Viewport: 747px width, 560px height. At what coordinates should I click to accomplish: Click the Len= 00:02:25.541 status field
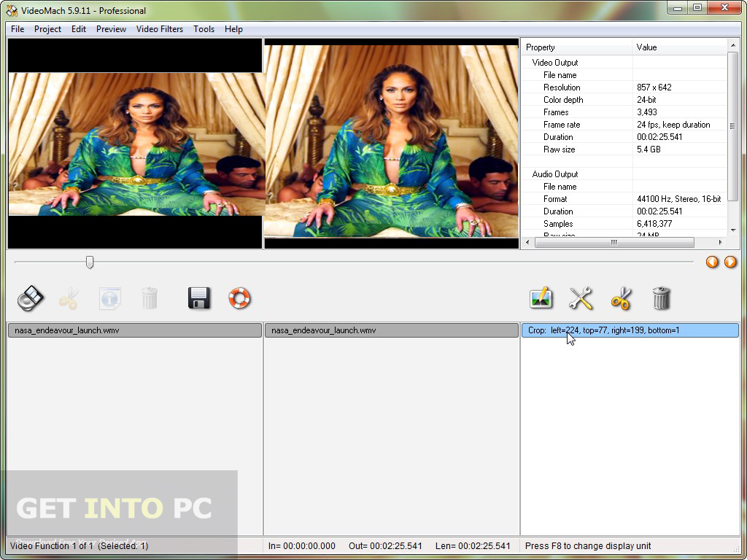473,545
